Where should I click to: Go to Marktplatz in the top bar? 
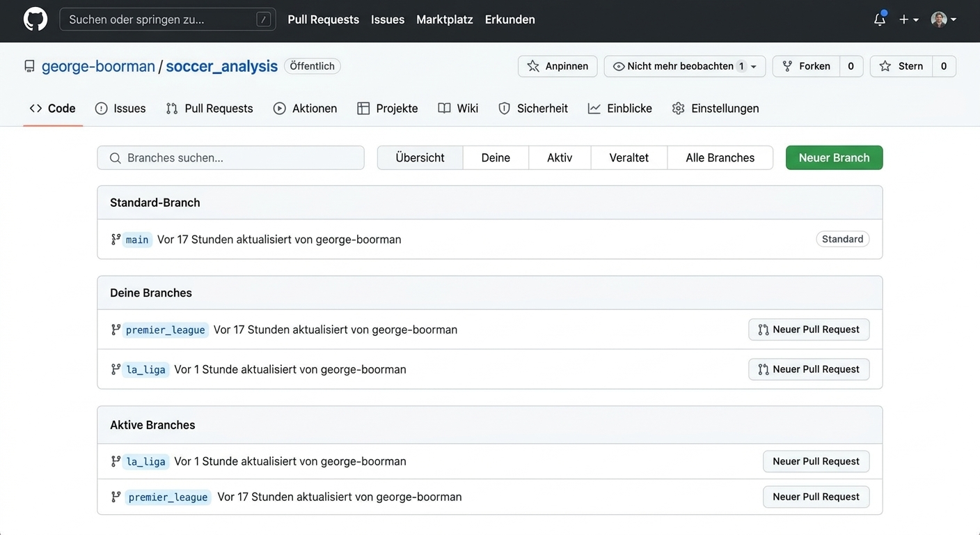point(445,20)
